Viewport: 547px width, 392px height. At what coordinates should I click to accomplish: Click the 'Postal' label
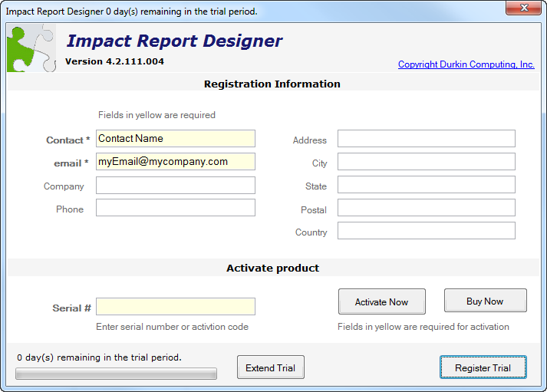tap(314, 210)
